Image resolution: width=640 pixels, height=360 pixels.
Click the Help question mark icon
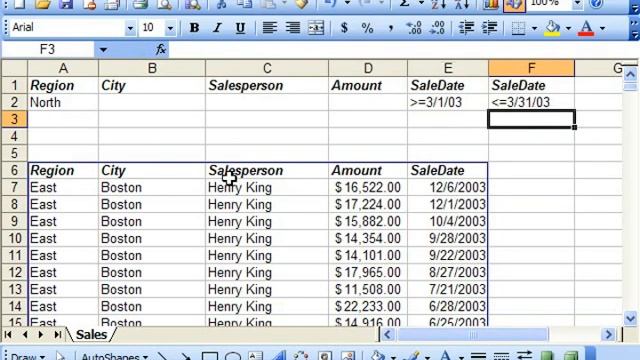(597, 4)
